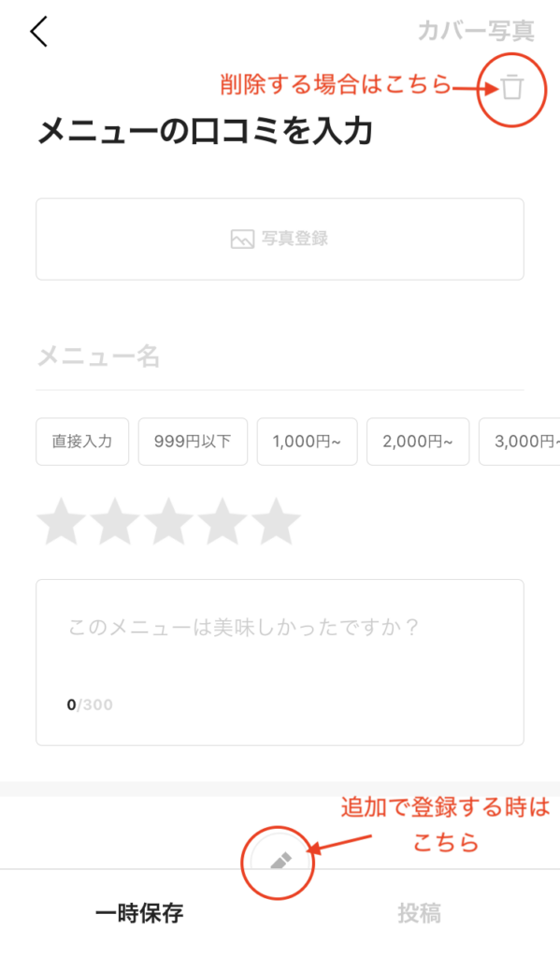Viewport: 560px width, 958px height.
Task: Delete the review with the trash icon
Action: (512, 87)
